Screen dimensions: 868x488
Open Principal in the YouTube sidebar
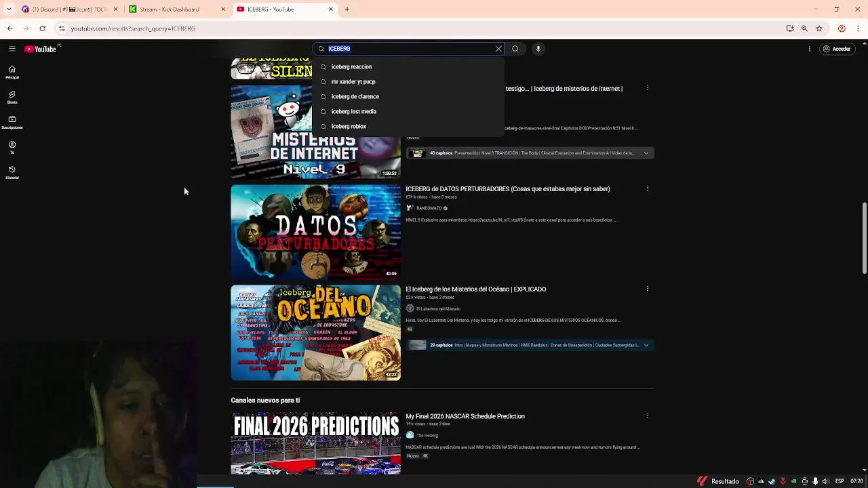click(x=12, y=72)
